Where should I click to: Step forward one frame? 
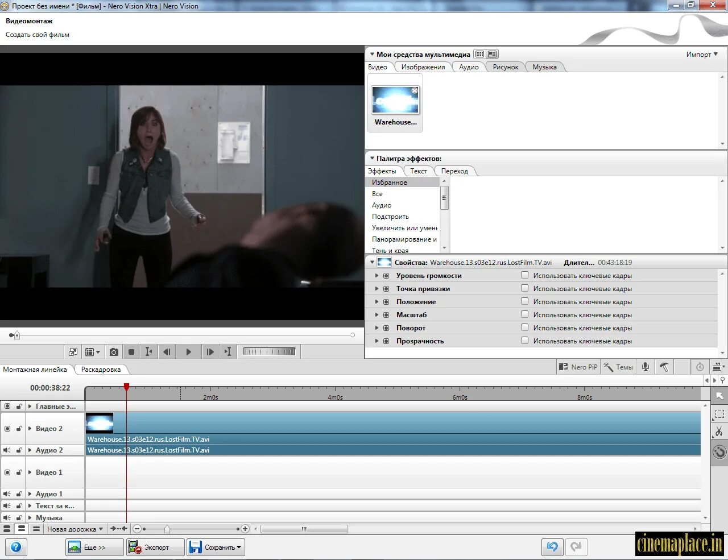(x=210, y=352)
